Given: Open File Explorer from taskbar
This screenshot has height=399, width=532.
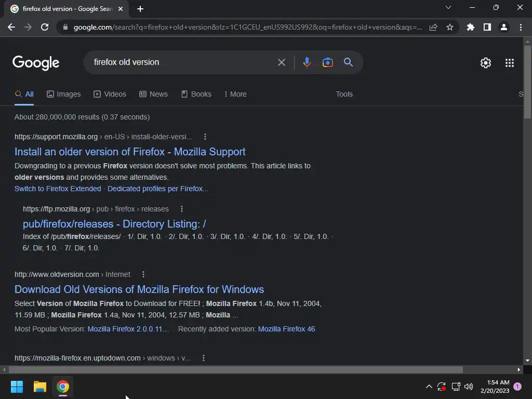Looking at the screenshot, I should pyautogui.click(x=39, y=387).
